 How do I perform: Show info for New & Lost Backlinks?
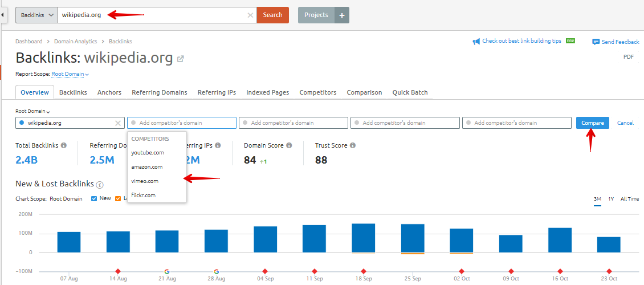coord(99,184)
